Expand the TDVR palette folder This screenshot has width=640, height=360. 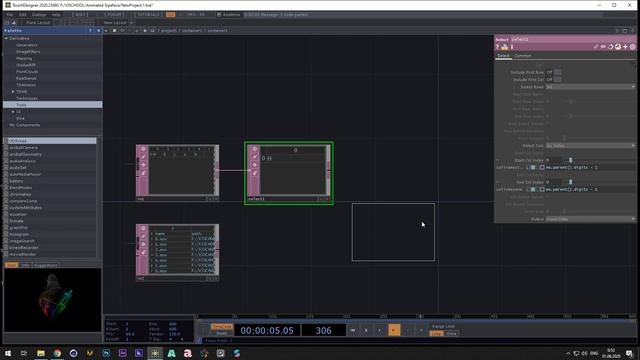point(13,92)
